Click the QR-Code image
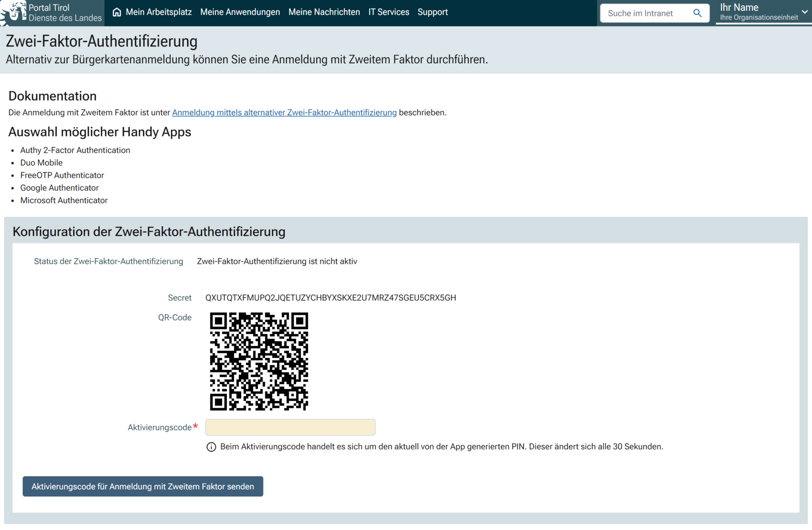Screen dimensions: 812x530 (259, 361)
